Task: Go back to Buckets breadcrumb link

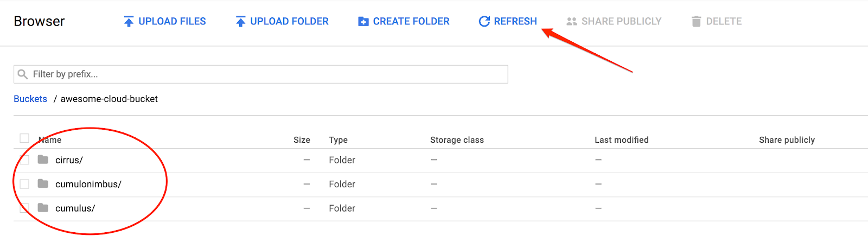Action: tap(30, 99)
